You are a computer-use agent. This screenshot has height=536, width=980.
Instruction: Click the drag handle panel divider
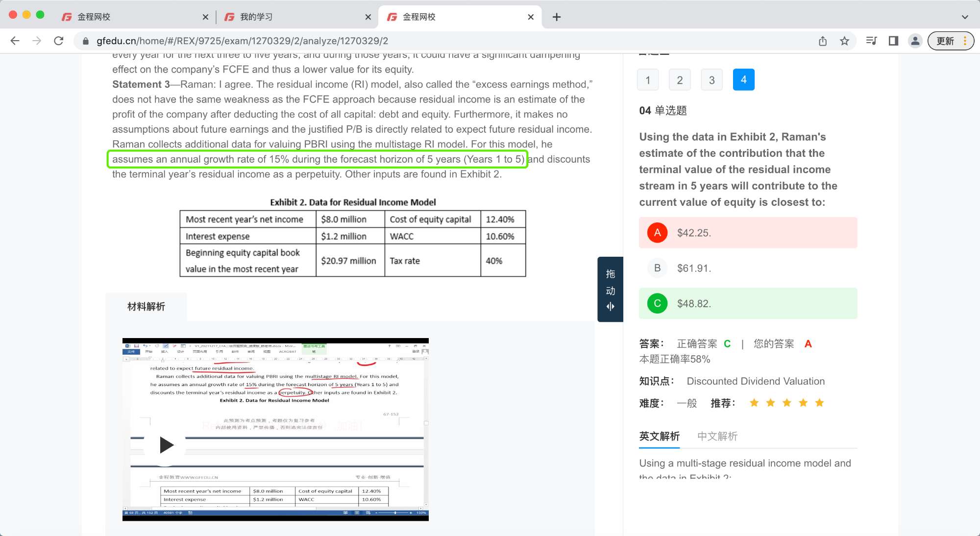(x=610, y=290)
